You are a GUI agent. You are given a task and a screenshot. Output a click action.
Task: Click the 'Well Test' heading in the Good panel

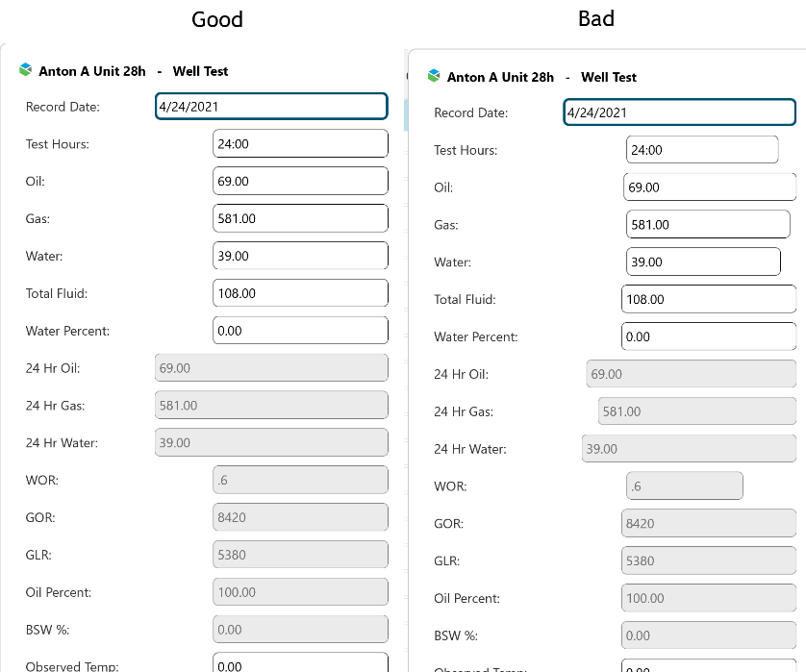[x=200, y=71]
